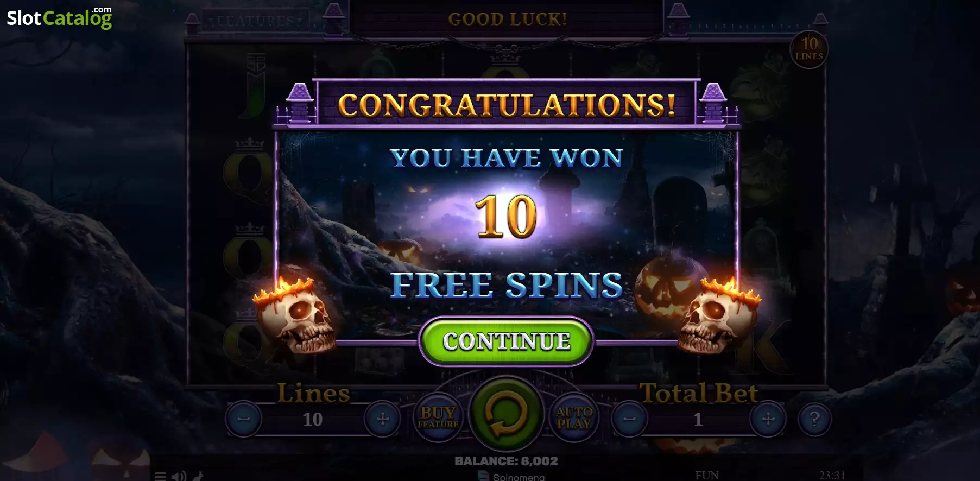Click the balance display

pos(506,461)
